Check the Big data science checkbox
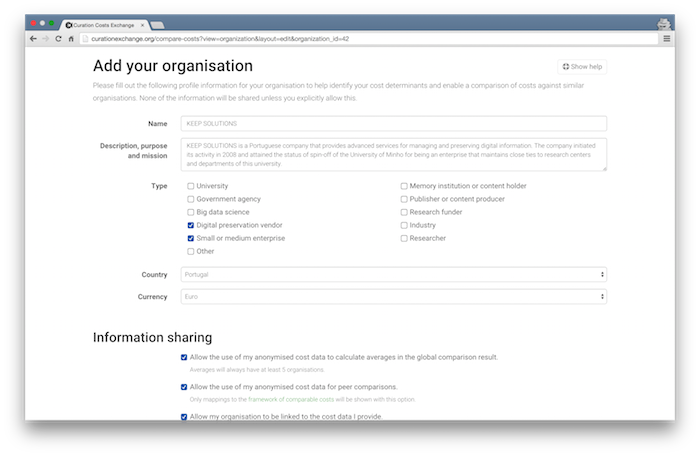 191,212
